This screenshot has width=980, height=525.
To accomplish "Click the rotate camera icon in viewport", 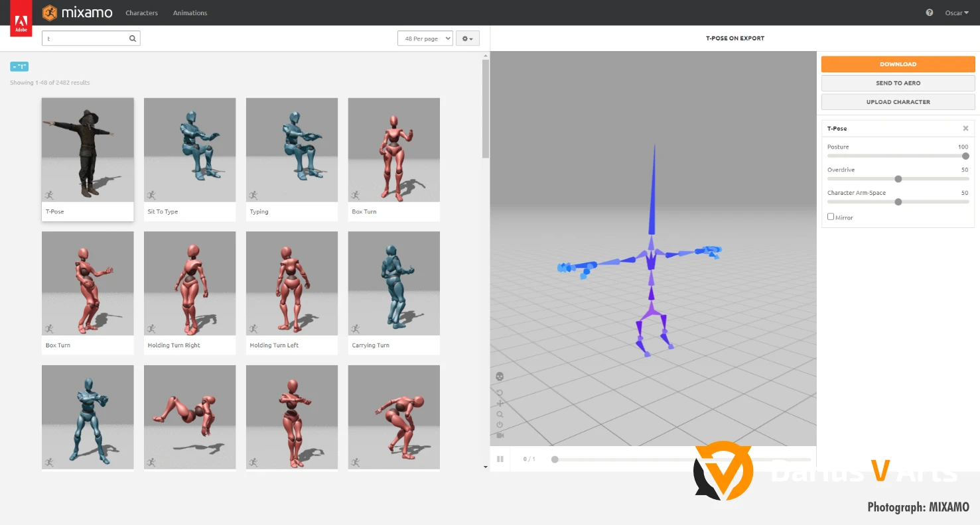I will (x=500, y=392).
